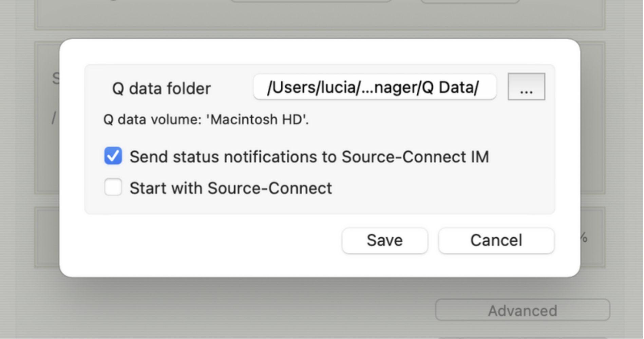Click the "Q data folder" label
The width and height of the screenshot is (644, 339).
(162, 88)
